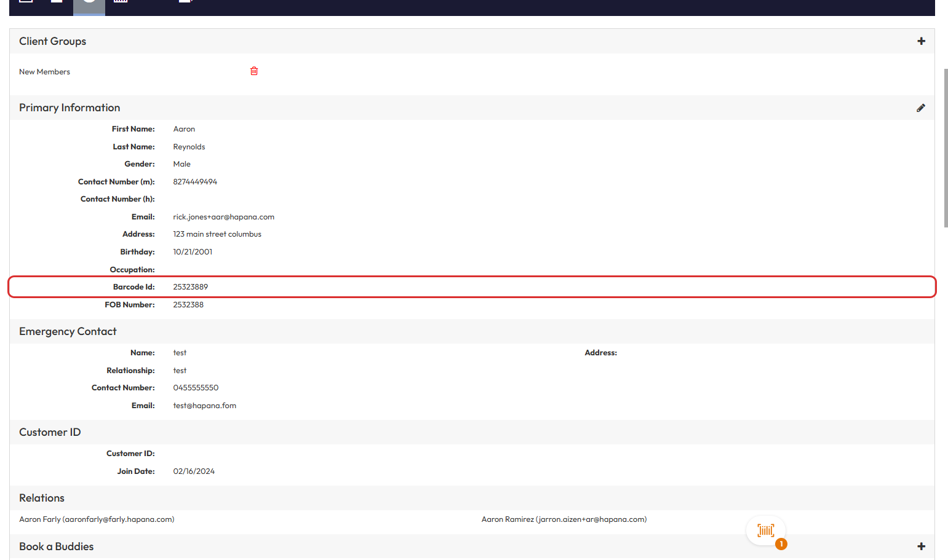The width and height of the screenshot is (948, 560).
Task: Open calendar icon in top navigation bar
Action: click(121, 2)
